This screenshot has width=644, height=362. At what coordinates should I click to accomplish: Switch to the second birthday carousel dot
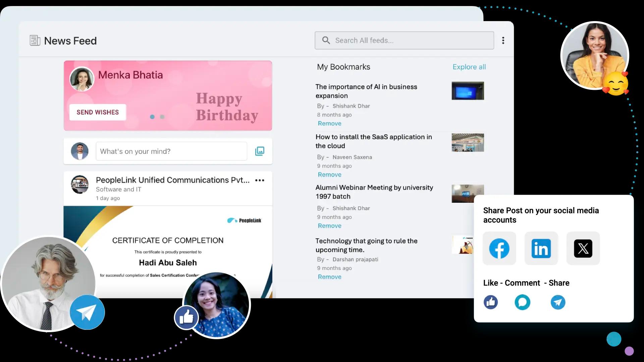click(162, 117)
